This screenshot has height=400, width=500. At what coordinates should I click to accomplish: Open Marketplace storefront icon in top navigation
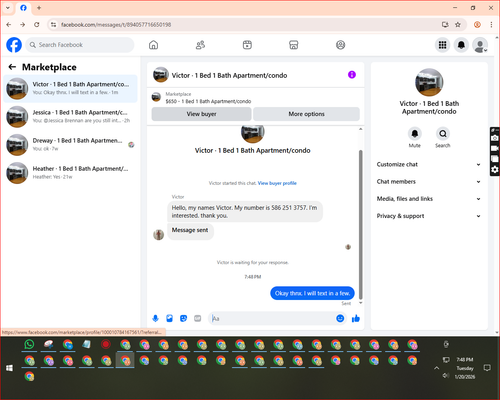[x=293, y=45]
